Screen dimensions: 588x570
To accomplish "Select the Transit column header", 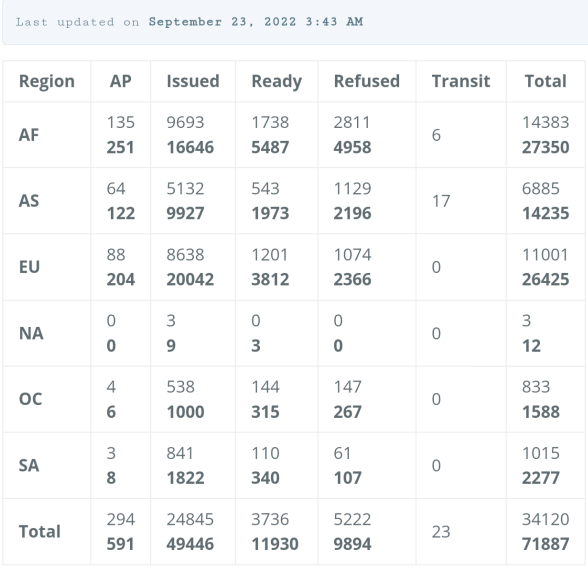I will click(x=461, y=81).
